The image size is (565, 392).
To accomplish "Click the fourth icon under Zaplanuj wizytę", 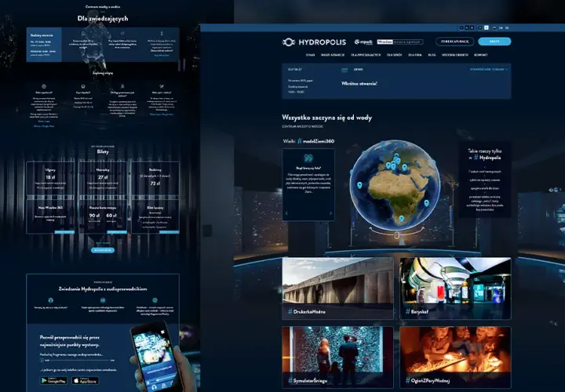I will click(162, 86).
